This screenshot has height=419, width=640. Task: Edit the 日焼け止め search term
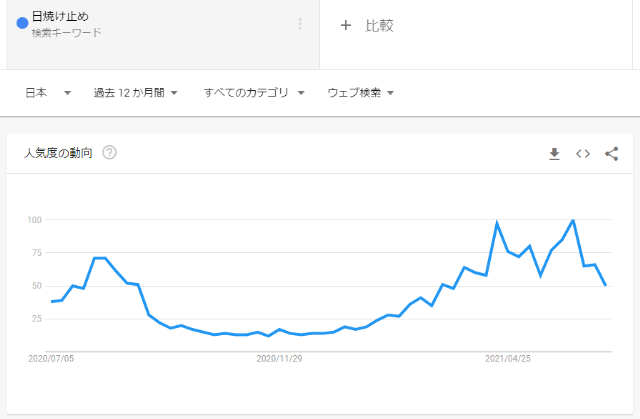[61, 17]
